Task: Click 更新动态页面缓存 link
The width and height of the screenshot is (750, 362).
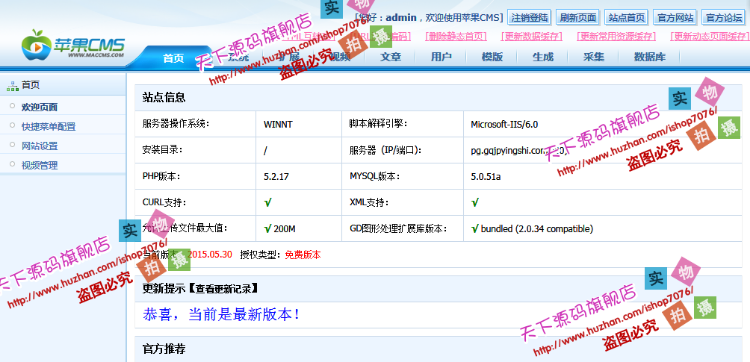Action: pos(709,36)
